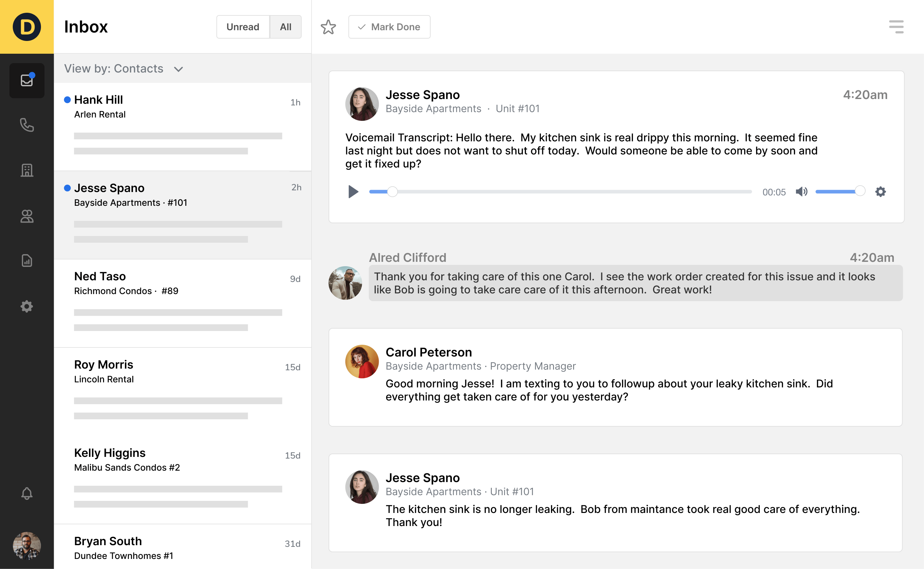Click Carol Peterson's avatar
The height and width of the screenshot is (569, 924).
(x=362, y=361)
